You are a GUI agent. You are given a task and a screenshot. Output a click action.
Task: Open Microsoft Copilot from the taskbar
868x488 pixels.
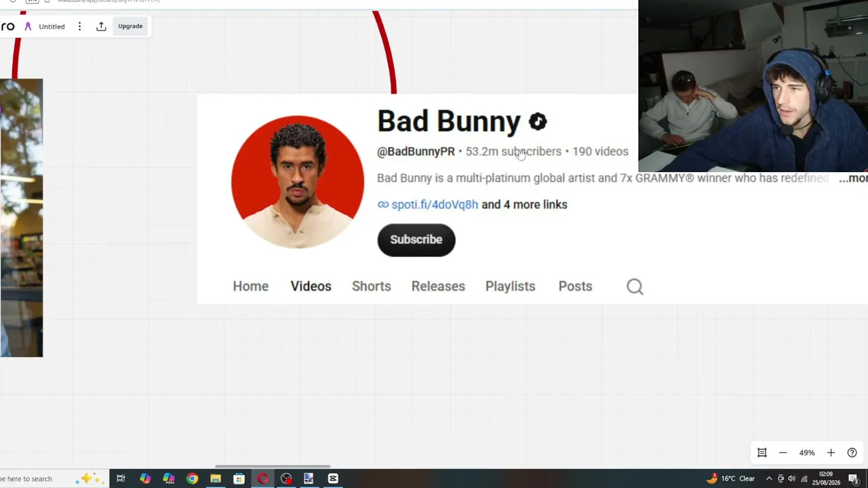coord(145,479)
